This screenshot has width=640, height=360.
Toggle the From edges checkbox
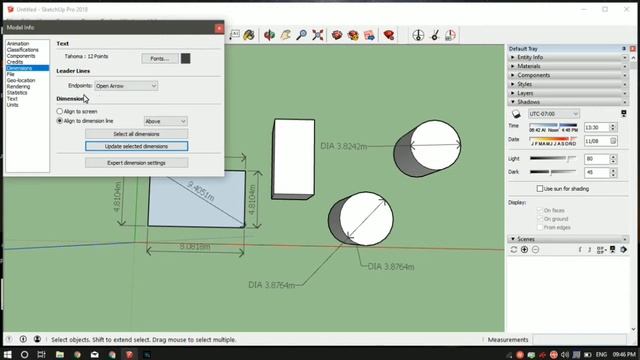540,227
